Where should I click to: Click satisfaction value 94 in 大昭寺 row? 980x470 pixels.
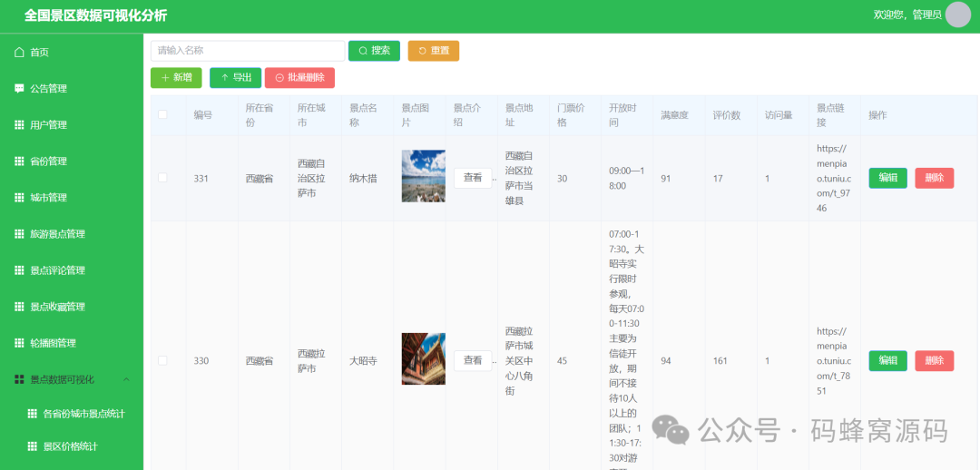coord(666,360)
